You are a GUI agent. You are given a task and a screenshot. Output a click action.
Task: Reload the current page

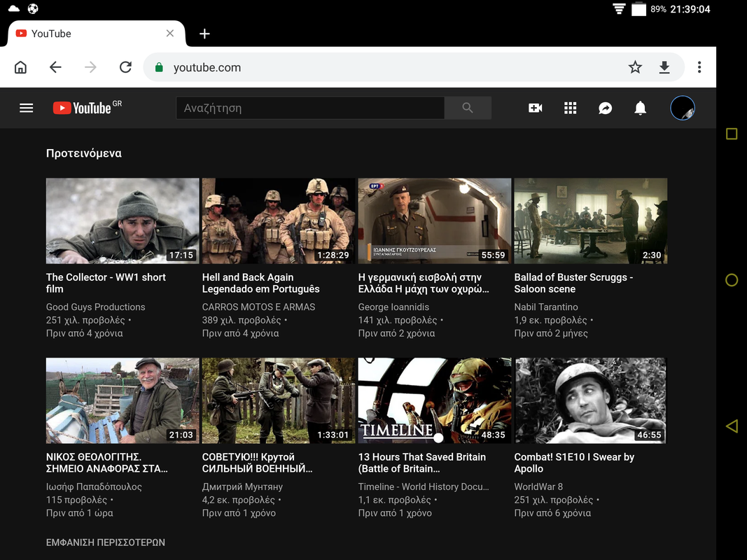(x=125, y=67)
